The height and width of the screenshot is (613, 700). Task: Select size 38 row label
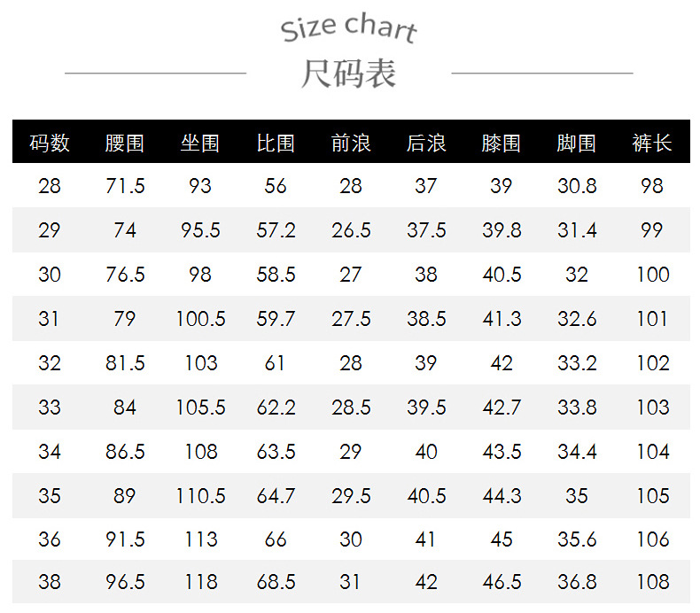(x=50, y=582)
